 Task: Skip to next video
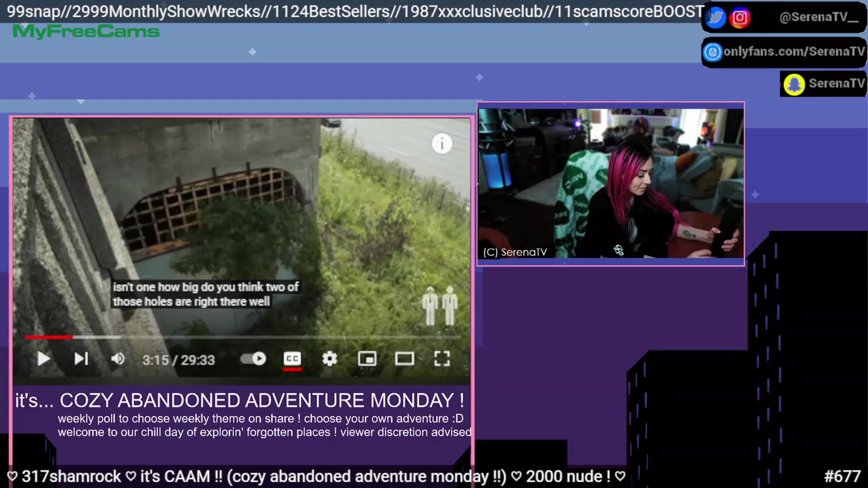point(81,359)
